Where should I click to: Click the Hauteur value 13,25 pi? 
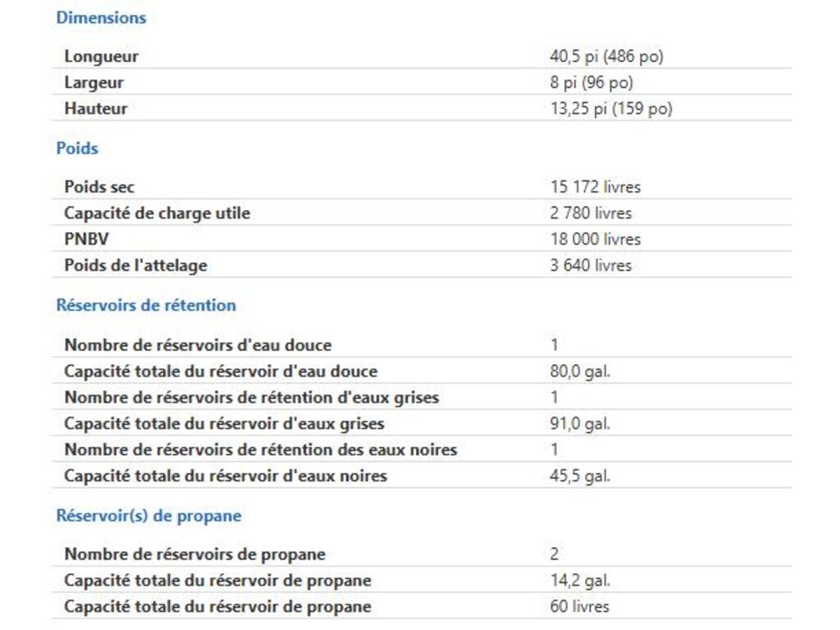pyautogui.click(x=611, y=109)
